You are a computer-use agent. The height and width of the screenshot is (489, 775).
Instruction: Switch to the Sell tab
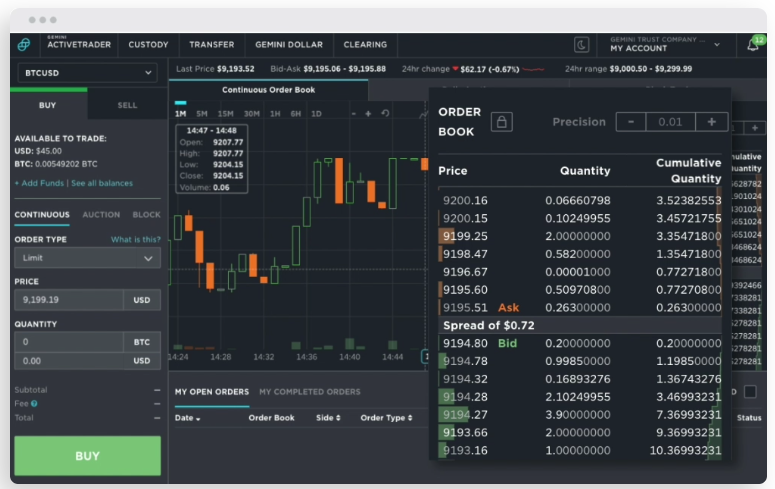coord(127,105)
